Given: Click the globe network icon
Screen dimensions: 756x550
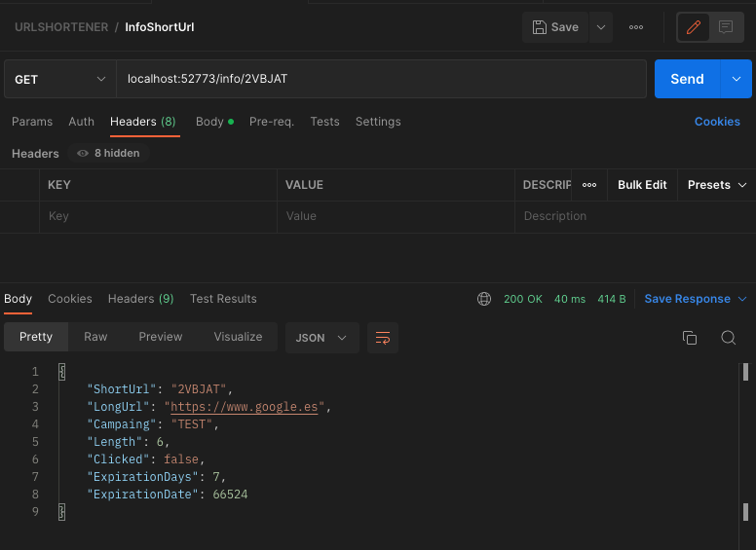Looking at the screenshot, I should point(484,299).
